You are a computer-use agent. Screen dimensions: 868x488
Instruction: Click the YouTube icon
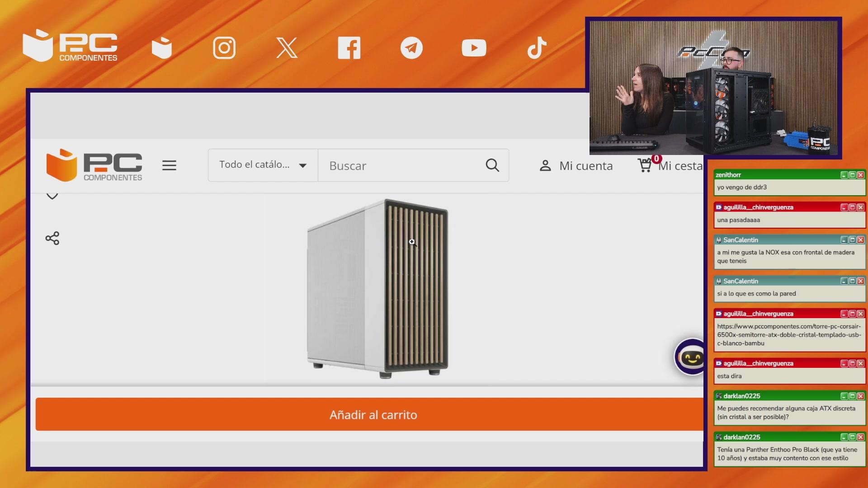(x=474, y=48)
